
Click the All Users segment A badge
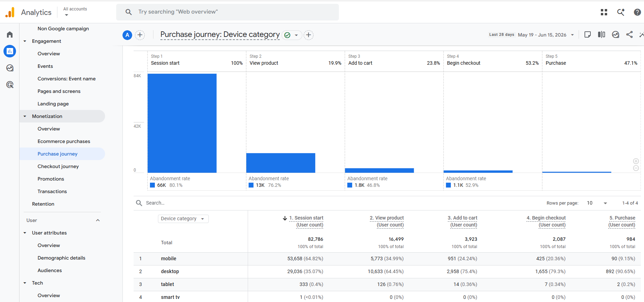coord(127,35)
